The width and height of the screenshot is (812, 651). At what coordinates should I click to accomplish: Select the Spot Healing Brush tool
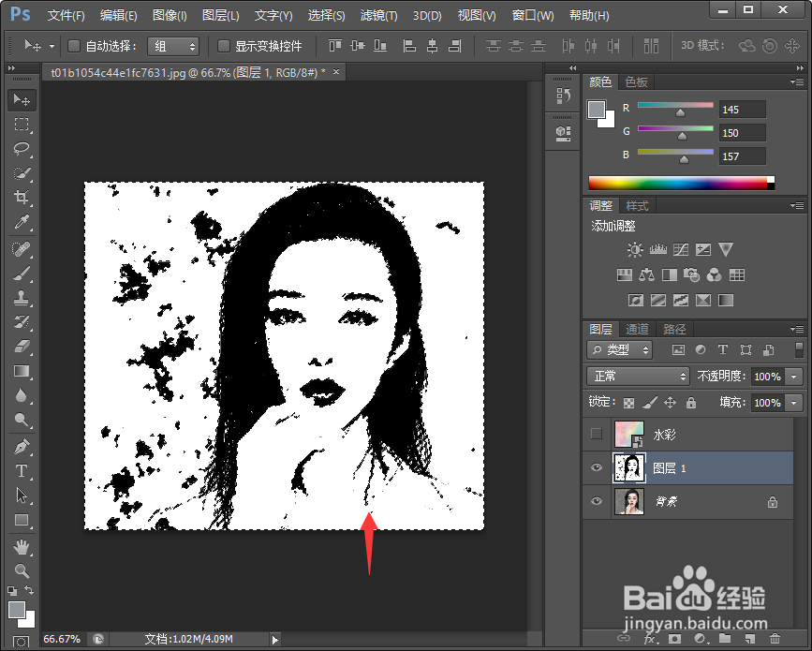coord(22,249)
